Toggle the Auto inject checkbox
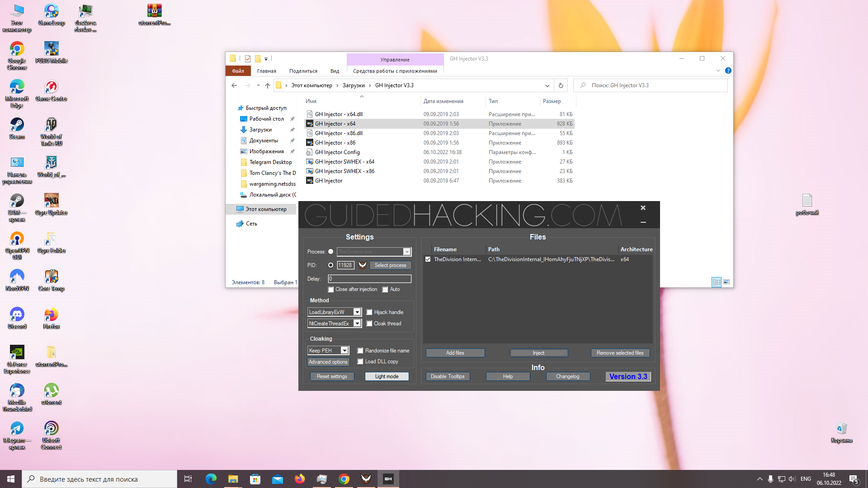The width and height of the screenshot is (868, 488). (x=385, y=289)
